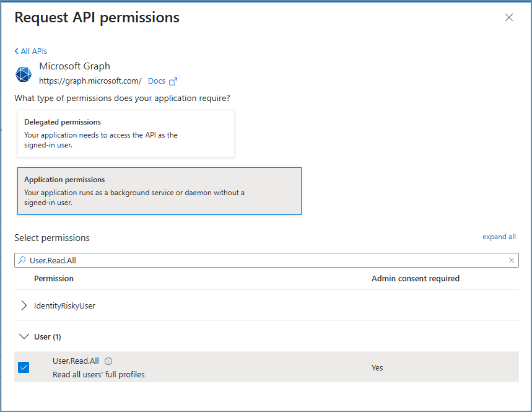Click the permissions search field
Image resolution: width=532 pixels, height=412 pixels.
pyautogui.click(x=266, y=260)
